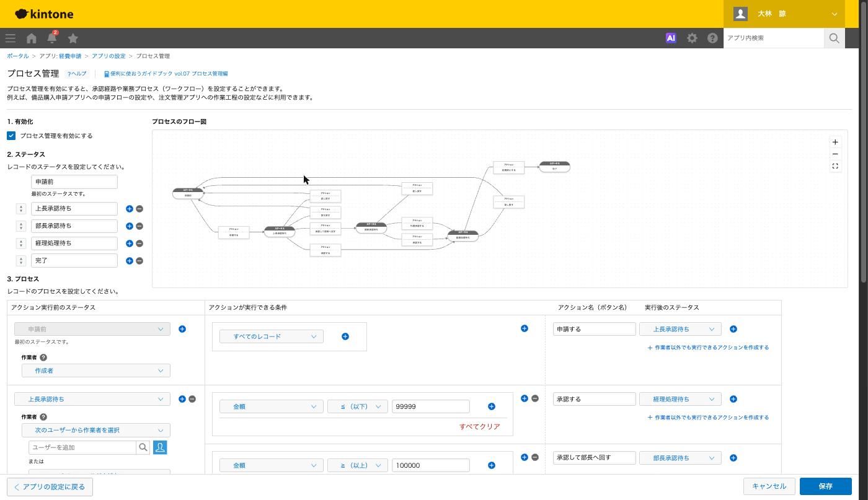The height and width of the screenshot is (500, 868).
Task: Add a condition next to 99999 value
Action: 492,406
